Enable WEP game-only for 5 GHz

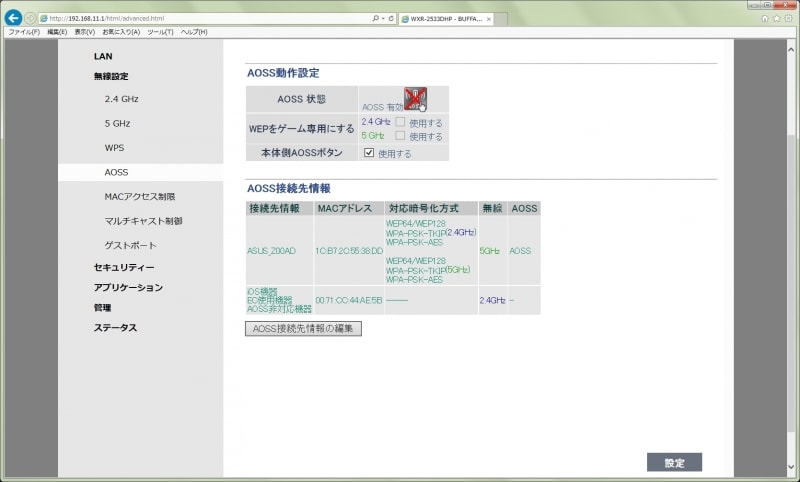pyautogui.click(x=400, y=136)
